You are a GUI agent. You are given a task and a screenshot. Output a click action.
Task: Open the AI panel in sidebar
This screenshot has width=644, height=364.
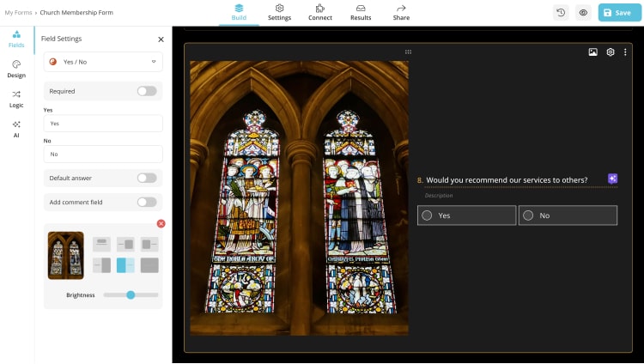click(16, 129)
